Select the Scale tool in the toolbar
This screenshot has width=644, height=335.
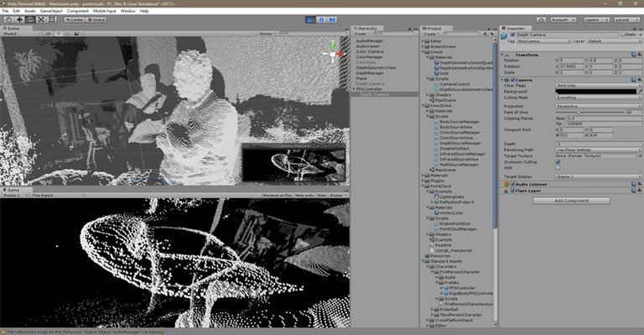coord(41,19)
